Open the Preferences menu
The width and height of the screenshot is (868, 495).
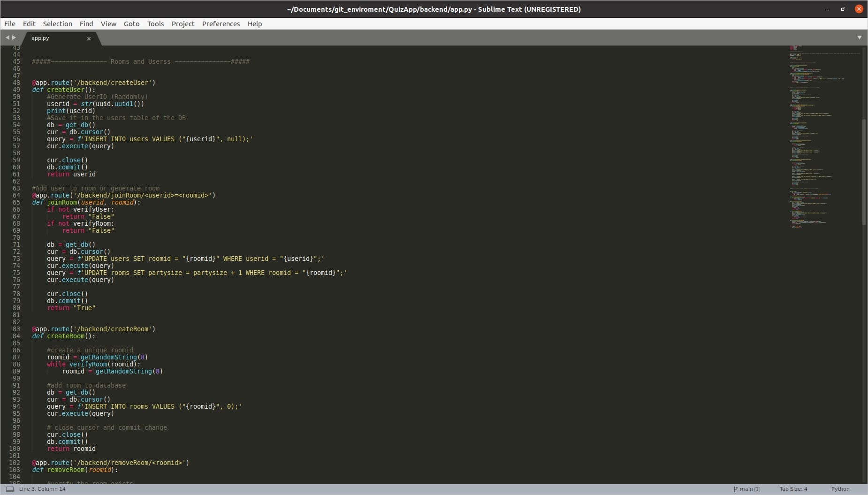221,24
